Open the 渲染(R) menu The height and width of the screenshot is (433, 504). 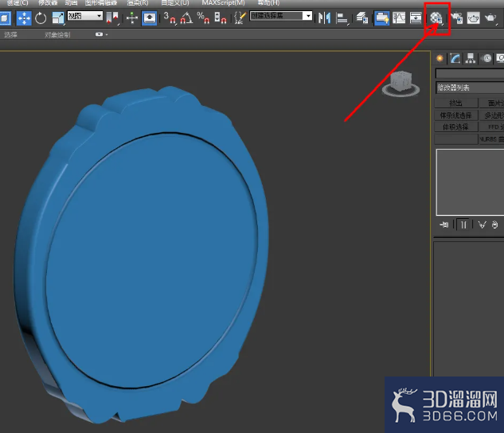tap(138, 3)
